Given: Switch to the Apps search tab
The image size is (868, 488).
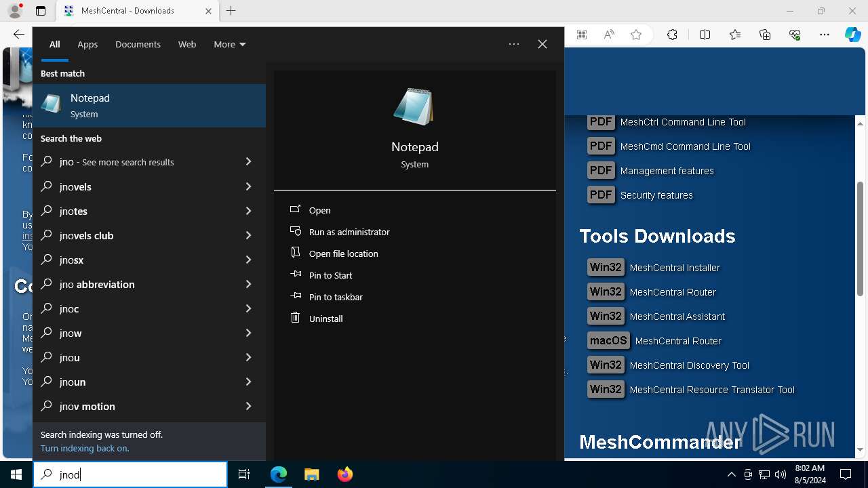Looking at the screenshot, I should 87,44.
